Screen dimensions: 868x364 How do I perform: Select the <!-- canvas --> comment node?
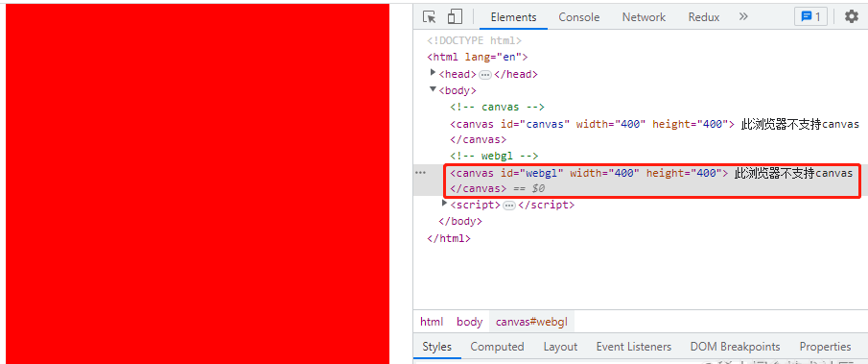497,107
